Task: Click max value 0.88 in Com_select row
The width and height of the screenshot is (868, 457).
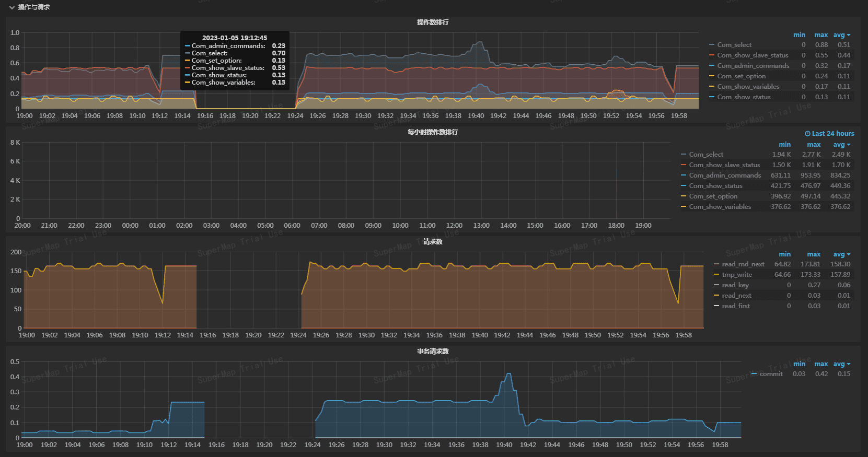Action: click(821, 45)
